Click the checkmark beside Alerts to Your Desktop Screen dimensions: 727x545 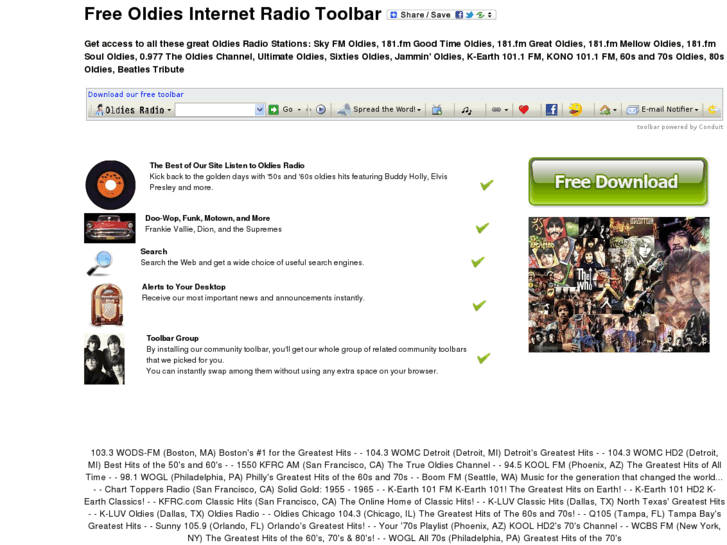tap(479, 305)
